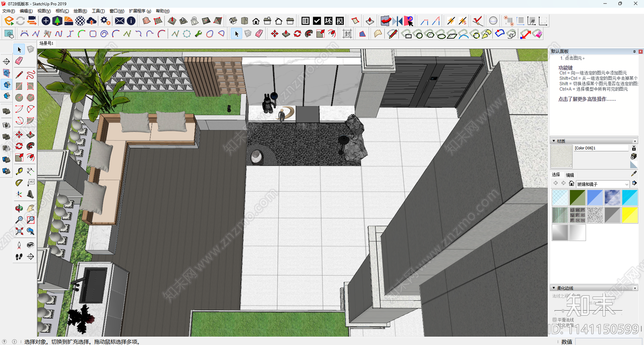
Task: Activate the Look Around eye tool
Action: pyautogui.click(x=31, y=245)
